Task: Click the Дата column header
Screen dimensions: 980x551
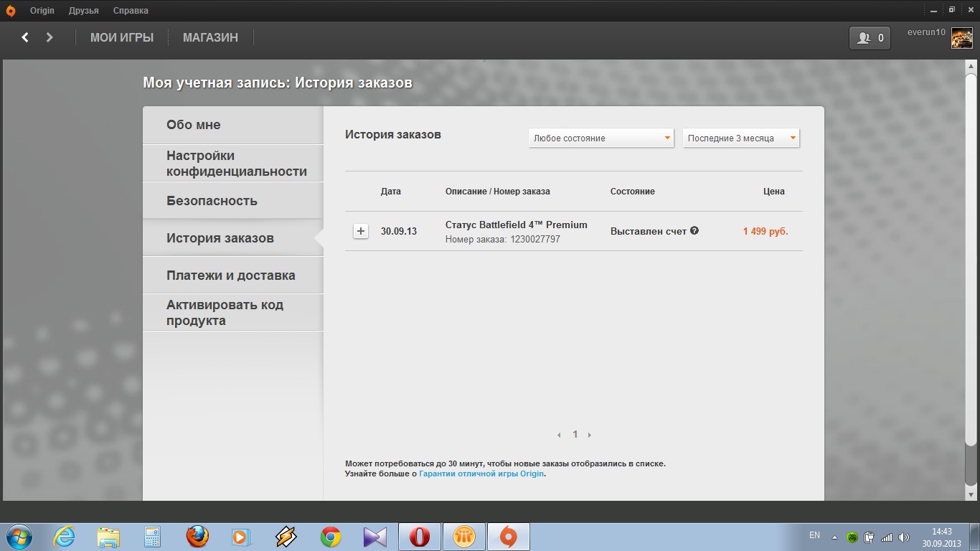Action: pos(391,192)
